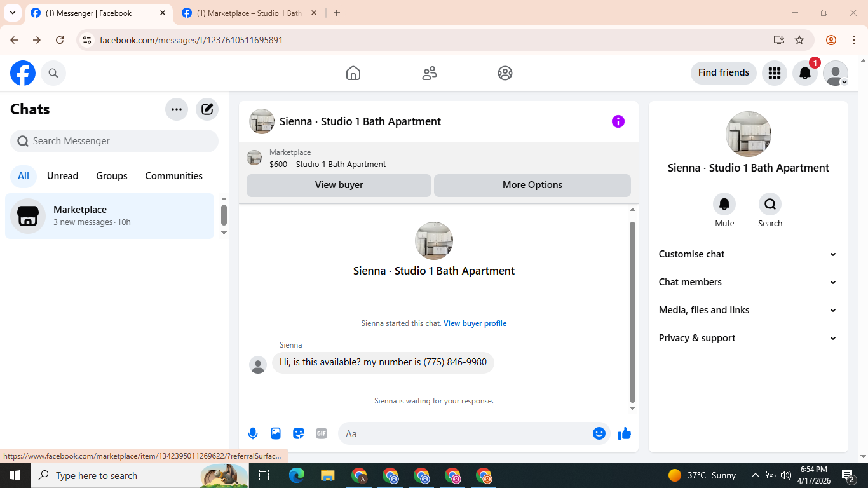The image size is (868, 488).
Task: Open the Windows notification center icon
Action: [x=848, y=475]
